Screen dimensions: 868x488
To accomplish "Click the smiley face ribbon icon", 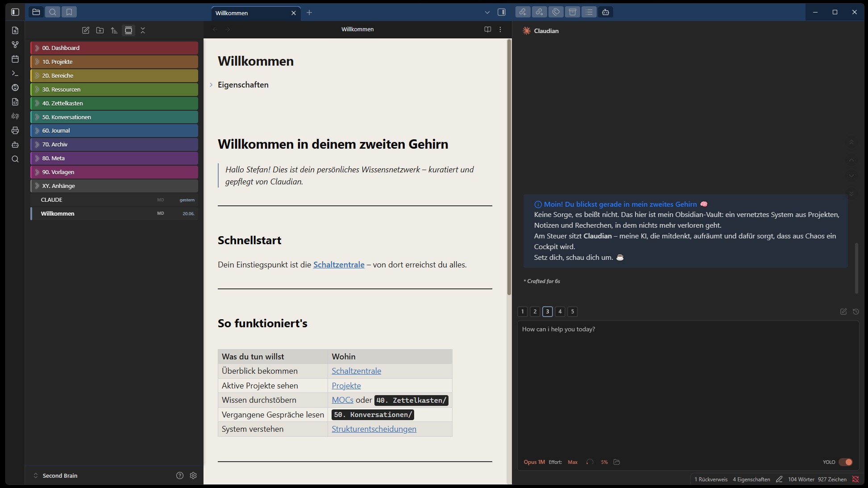I will point(15,88).
